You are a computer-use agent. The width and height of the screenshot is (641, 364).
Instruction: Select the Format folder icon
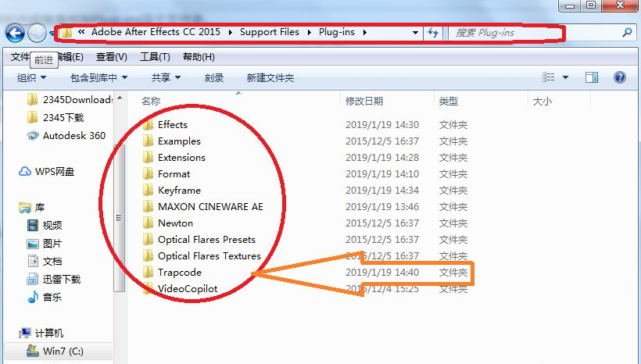(x=148, y=173)
